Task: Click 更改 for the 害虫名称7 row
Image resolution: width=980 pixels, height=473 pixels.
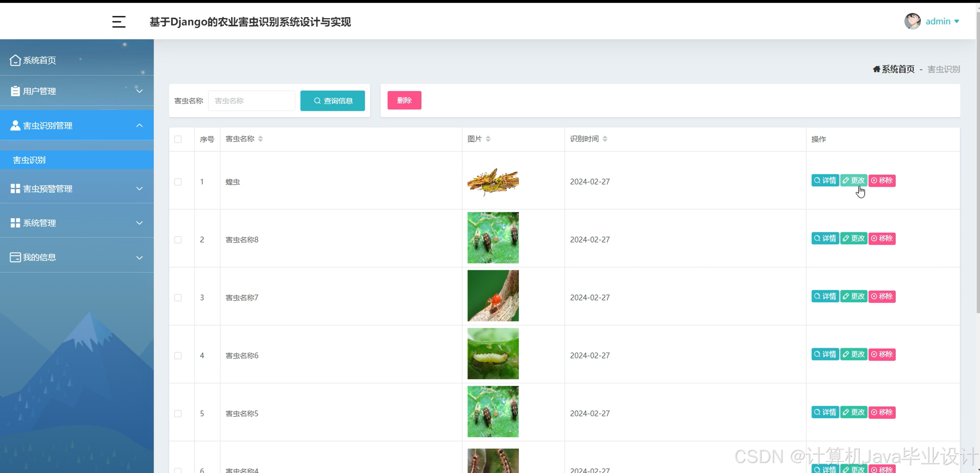Action: click(x=854, y=296)
